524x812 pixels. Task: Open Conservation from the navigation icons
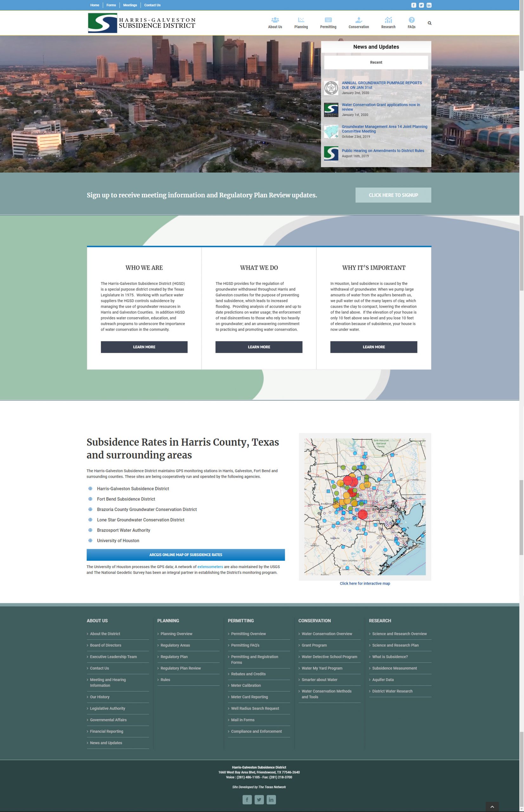[358, 20]
